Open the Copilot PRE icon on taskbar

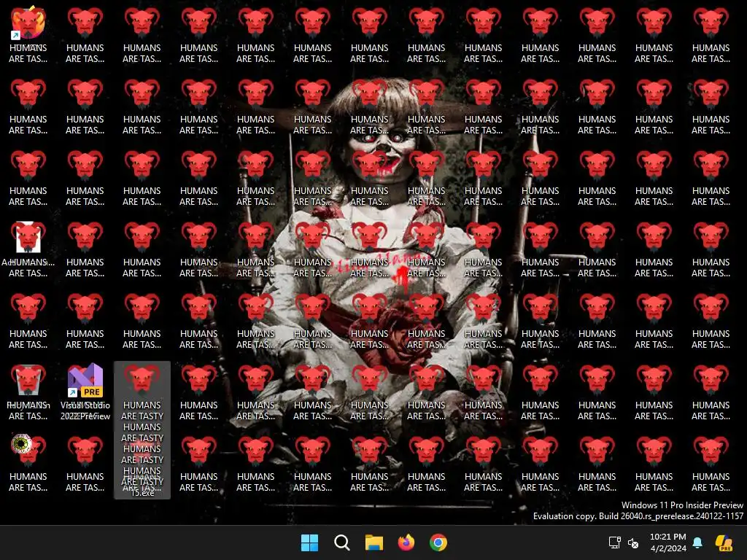click(x=724, y=542)
